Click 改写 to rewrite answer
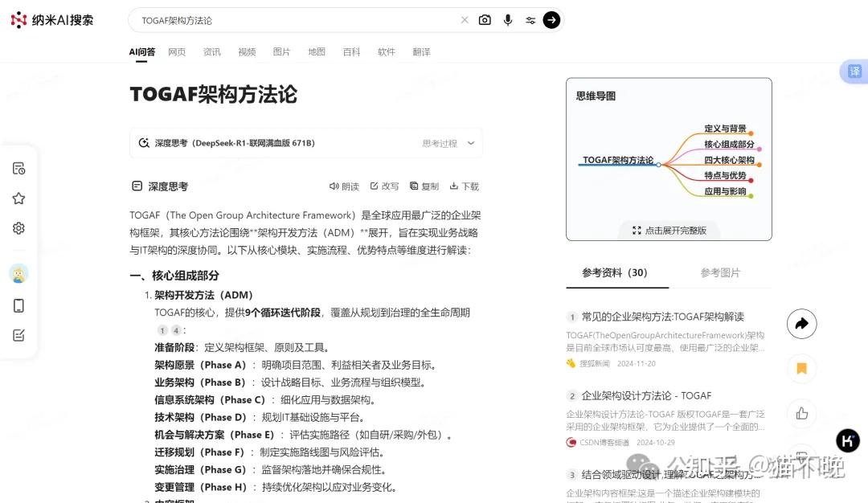The image size is (868, 503). 384,186
